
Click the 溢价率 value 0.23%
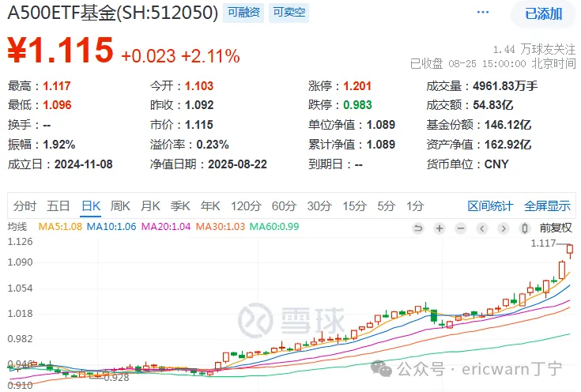[213, 144]
